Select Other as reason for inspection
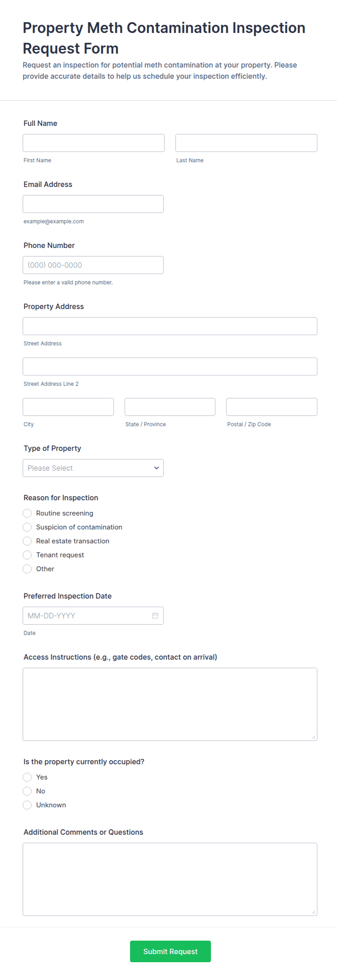Screen dimensions: 337x980 point(27,569)
